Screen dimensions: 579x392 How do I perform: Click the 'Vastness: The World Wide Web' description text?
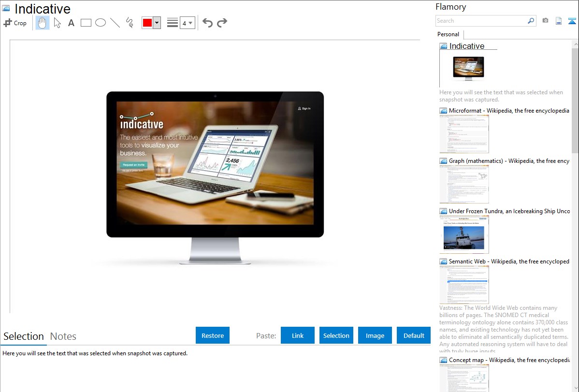pyautogui.click(x=504, y=329)
